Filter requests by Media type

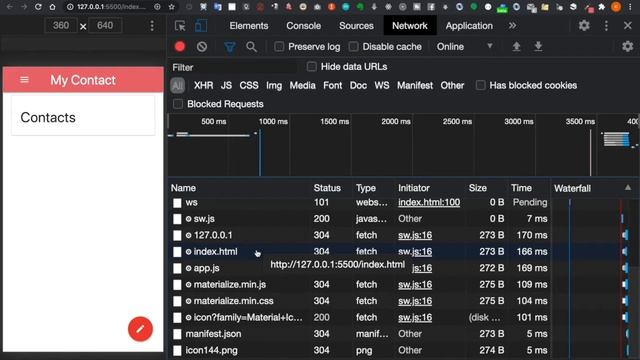tap(302, 85)
